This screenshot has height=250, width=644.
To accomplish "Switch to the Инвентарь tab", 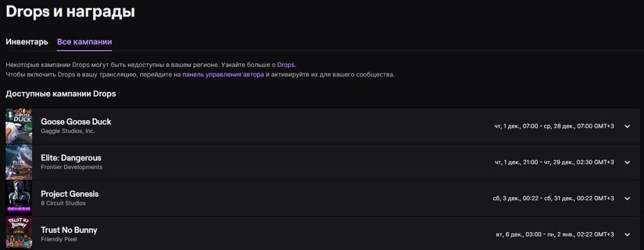I will [27, 42].
